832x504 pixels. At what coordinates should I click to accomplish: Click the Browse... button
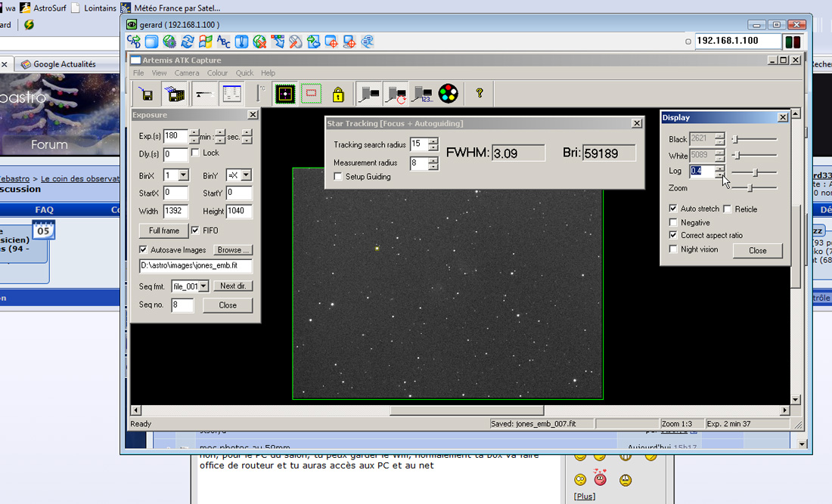(x=232, y=250)
